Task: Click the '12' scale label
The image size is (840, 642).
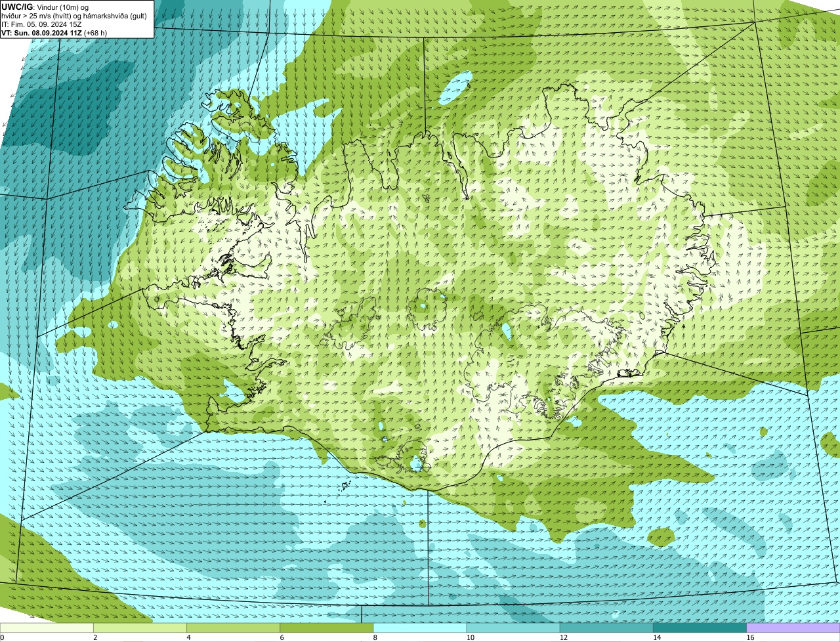Action: coord(564,637)
